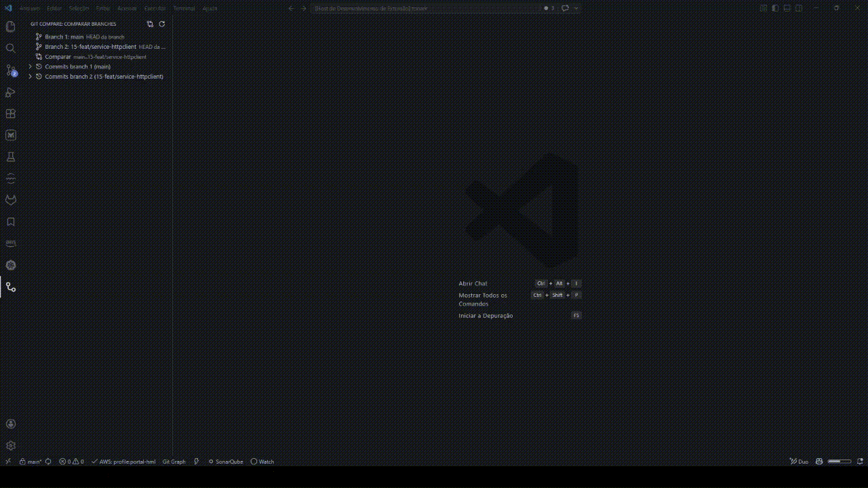Image resolution: width=868 pixels, height=488 pixels.
Task: Open the GitLab fox icon view
Action: [x=10, y=200]
